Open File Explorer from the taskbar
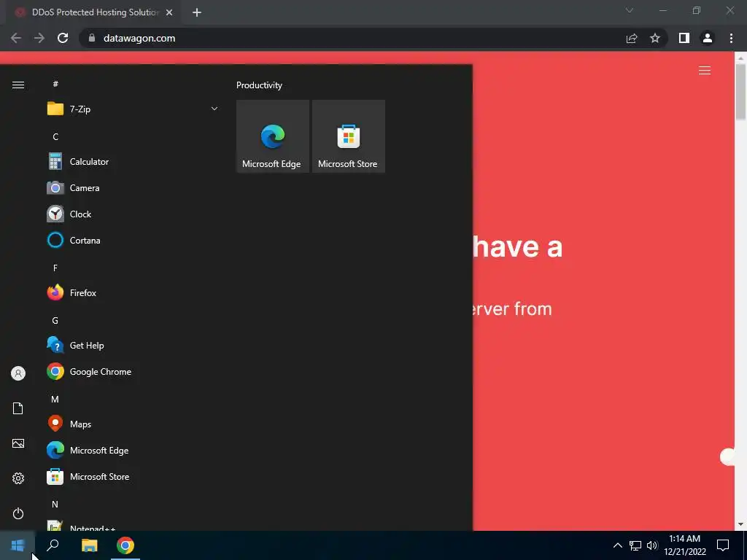Screen dimensions: 747x560 tap(89, 545)
